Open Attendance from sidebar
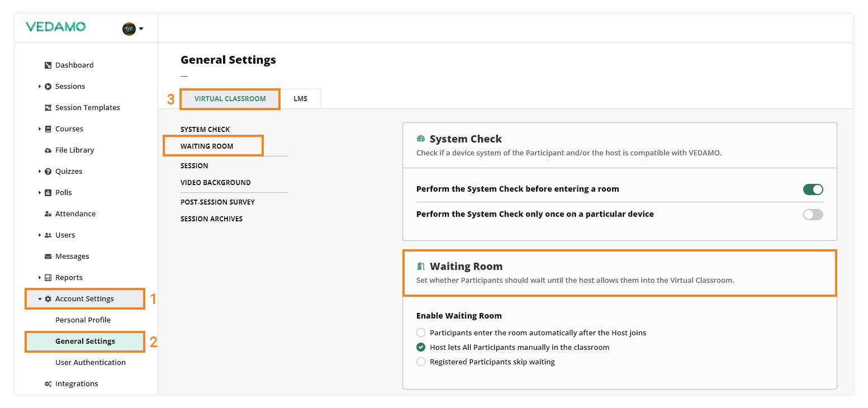 click(x=75, y=214)
